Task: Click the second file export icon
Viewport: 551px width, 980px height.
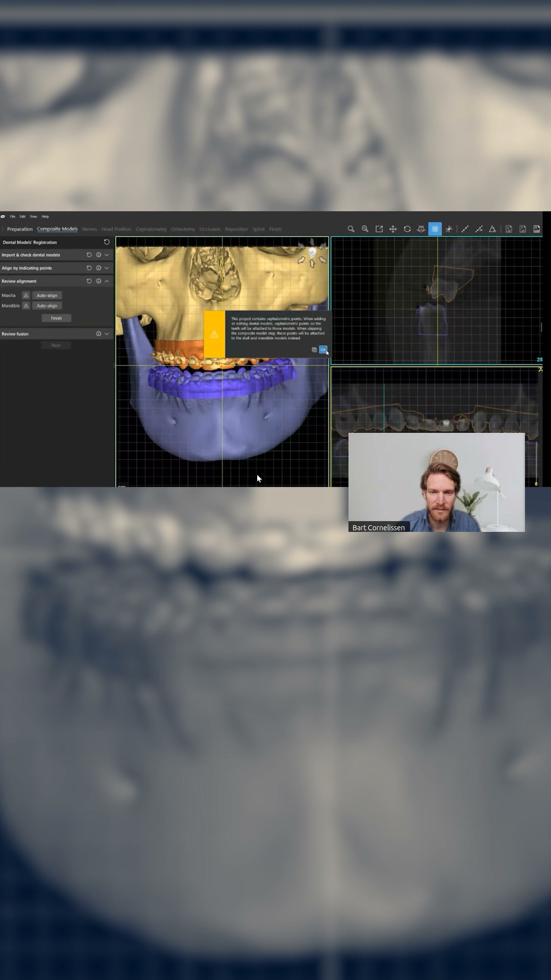Action: (522, 229)
